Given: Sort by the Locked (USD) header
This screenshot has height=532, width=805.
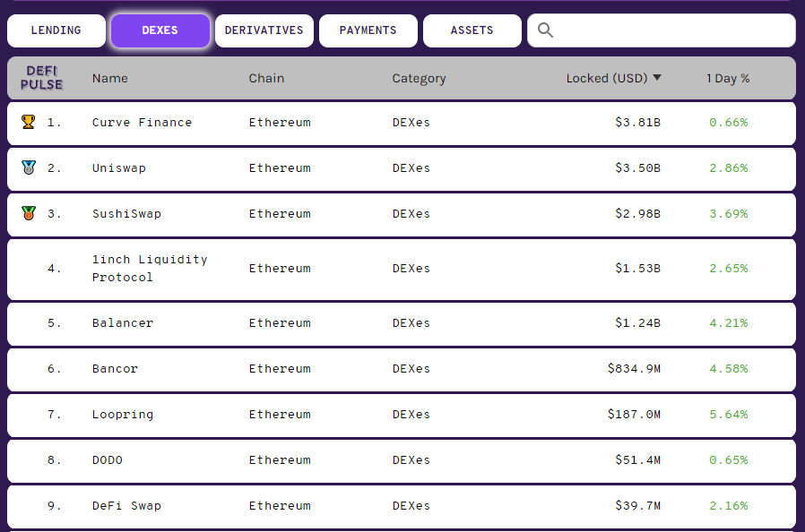Looking at the screenshot, I should click(x=607, y=78).
